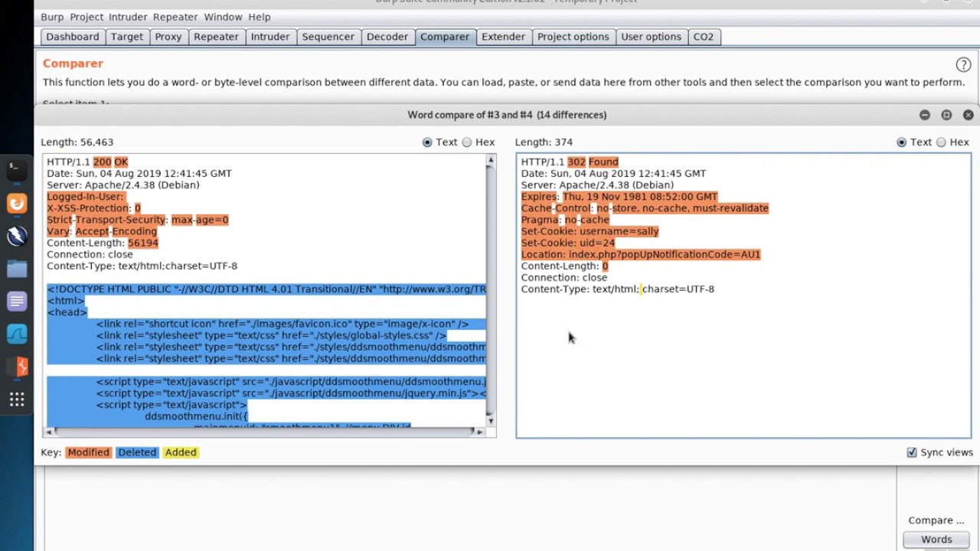This screenshot has height=551, width=980.
Task: Click the 'Set-Cookie: uid=24' line
Action: (568, 243)
